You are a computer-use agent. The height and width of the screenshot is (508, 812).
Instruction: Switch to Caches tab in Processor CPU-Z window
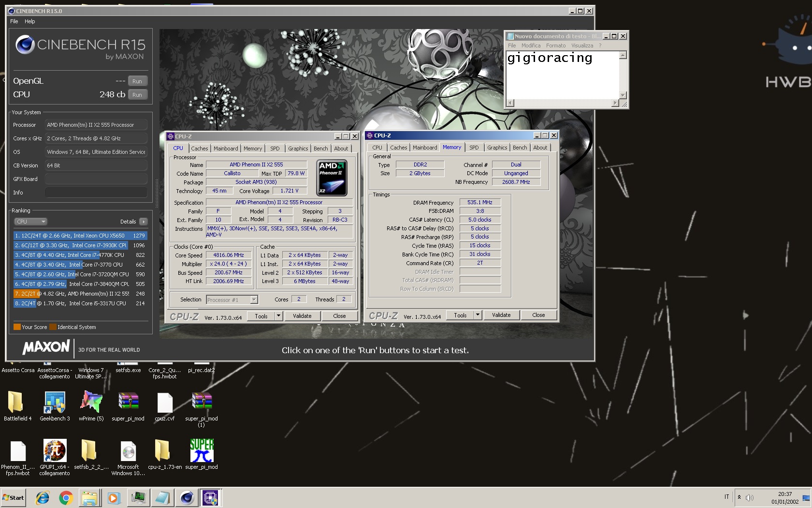199,149
